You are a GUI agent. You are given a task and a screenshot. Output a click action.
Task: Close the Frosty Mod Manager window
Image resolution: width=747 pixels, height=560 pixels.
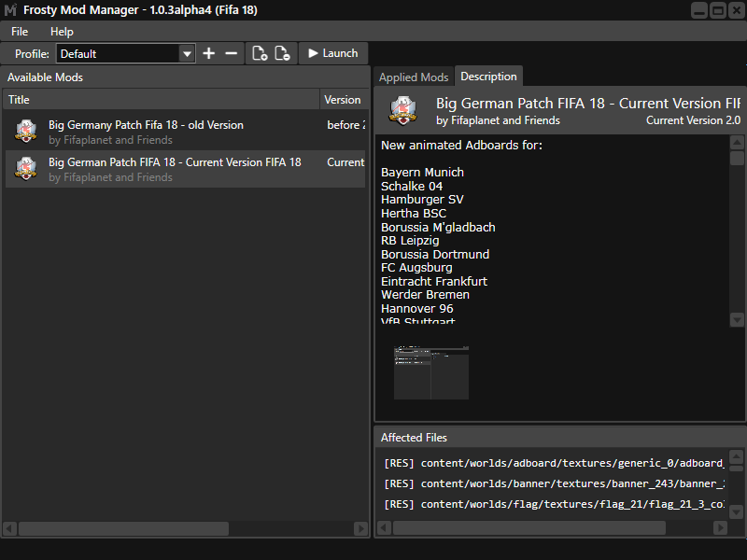737,10
